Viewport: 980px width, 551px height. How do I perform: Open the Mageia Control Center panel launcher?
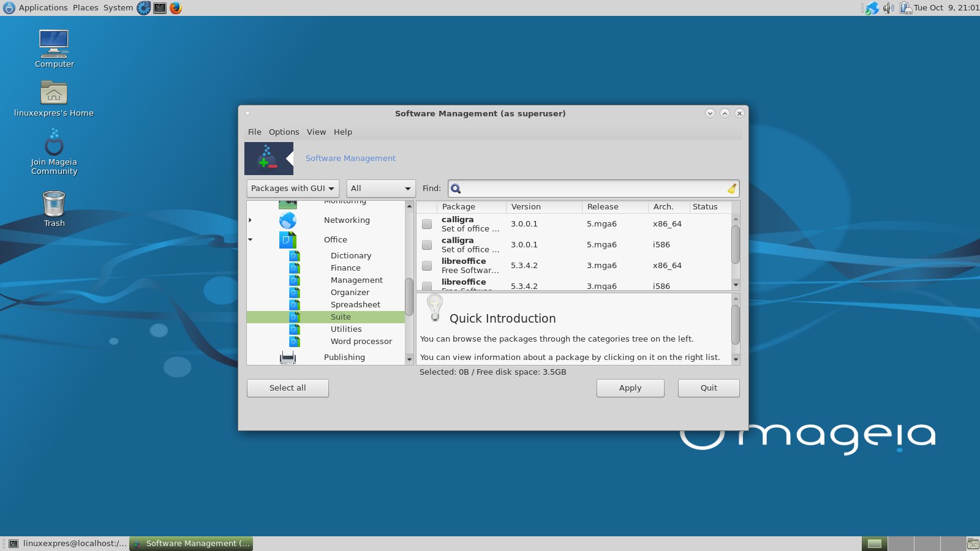click(x=143, y=8)
